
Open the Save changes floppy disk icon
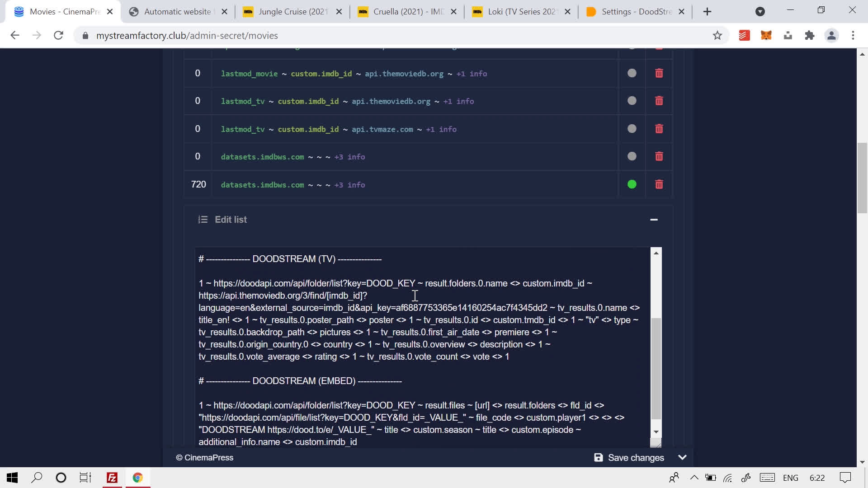[x=598, y=457]
